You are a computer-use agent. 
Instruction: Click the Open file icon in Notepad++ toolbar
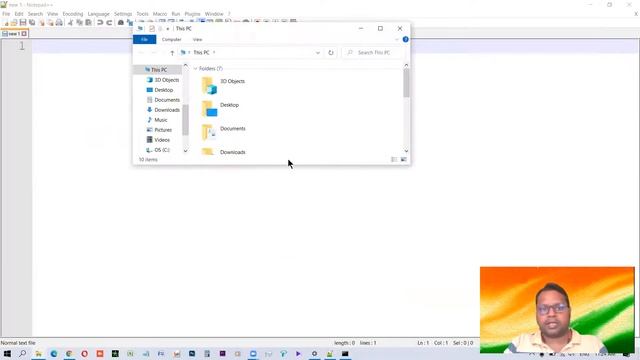[14, 22]
